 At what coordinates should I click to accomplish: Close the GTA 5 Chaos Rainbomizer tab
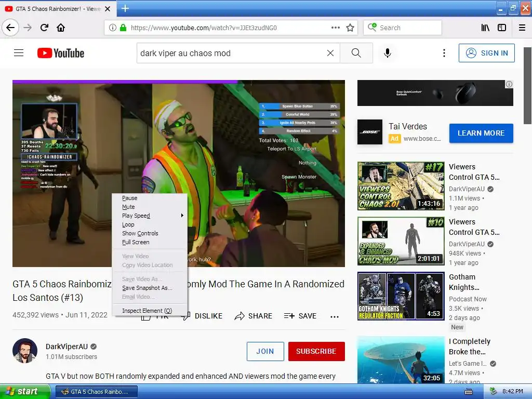(108, 9)
